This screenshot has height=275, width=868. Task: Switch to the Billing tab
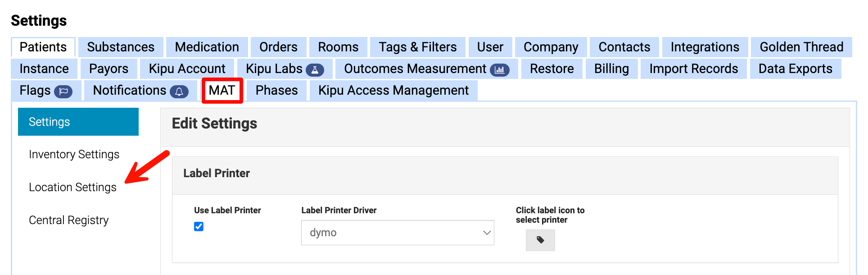[611, 69]
